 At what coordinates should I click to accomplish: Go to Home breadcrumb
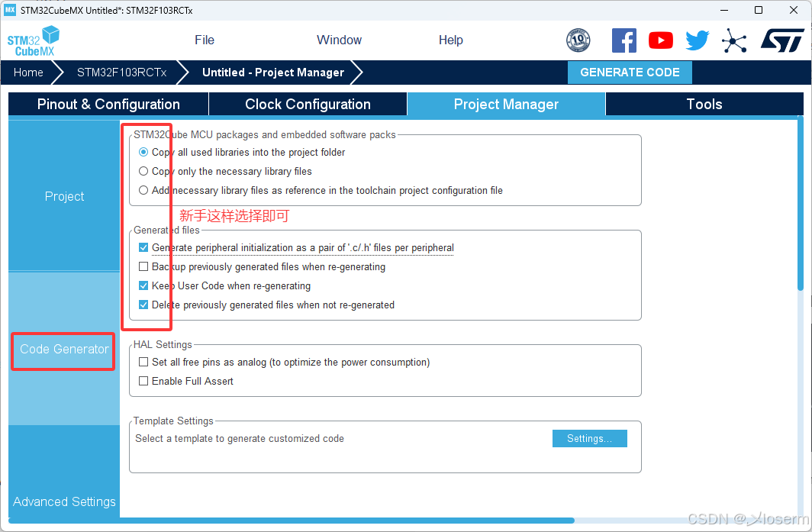(28, 73)
